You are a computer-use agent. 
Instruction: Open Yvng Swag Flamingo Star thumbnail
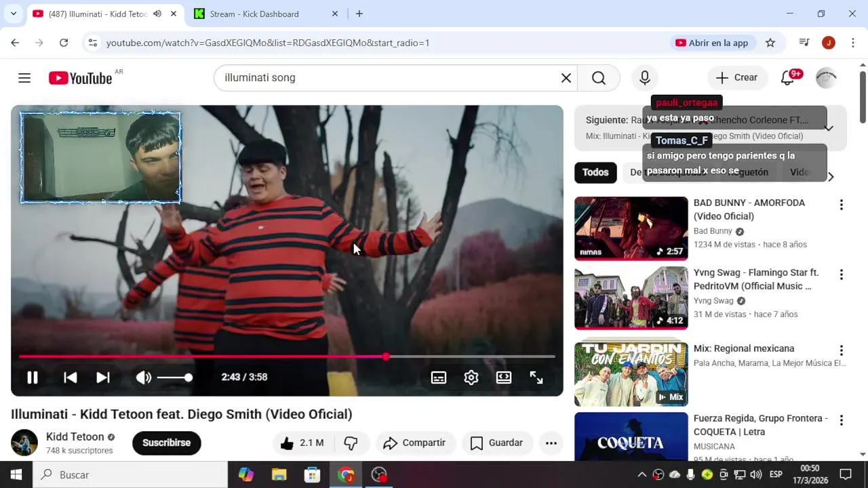(x=631, y=298)
